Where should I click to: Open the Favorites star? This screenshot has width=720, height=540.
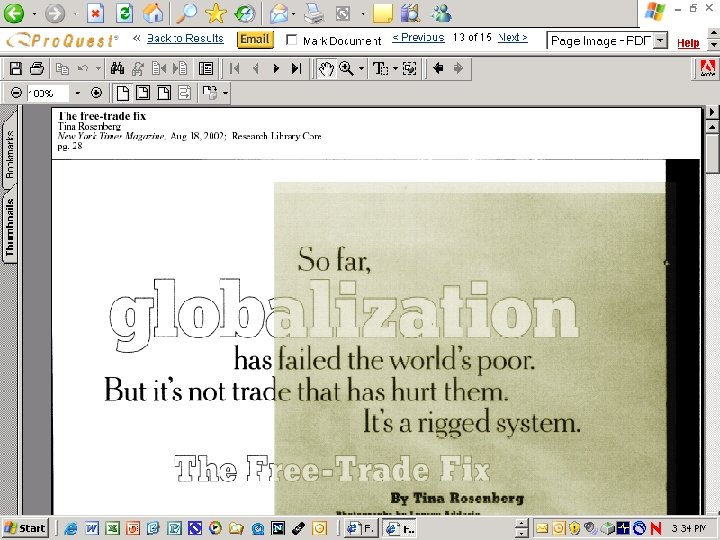pyautogui.click(x=216, y=13)
